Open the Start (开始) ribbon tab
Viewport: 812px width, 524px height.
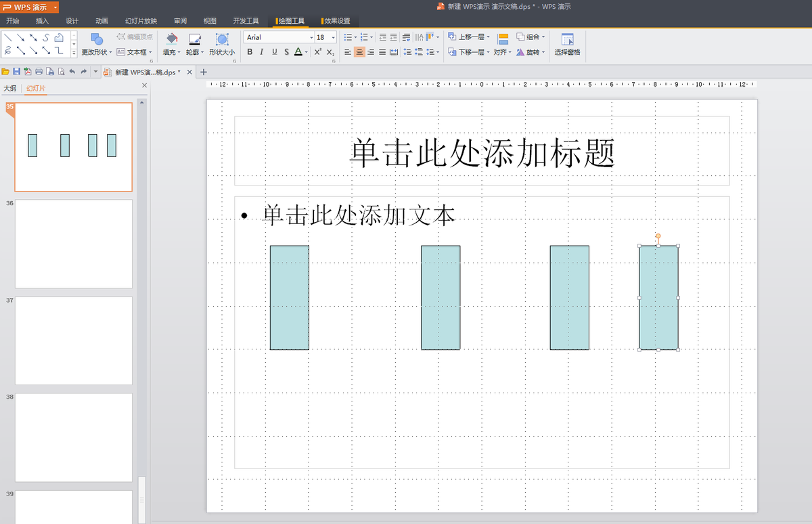(x=13, y=21)
